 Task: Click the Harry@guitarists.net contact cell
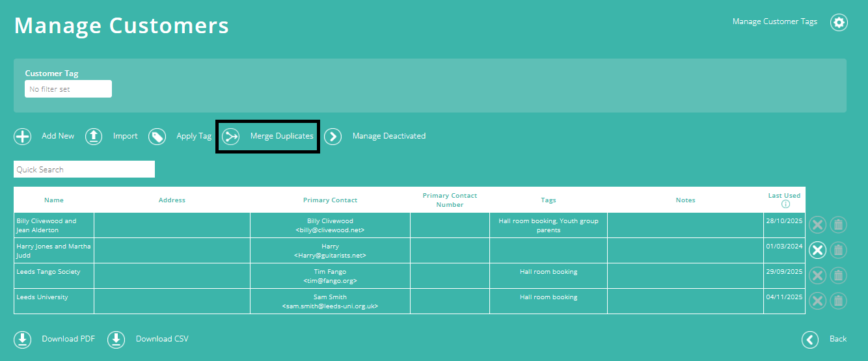(x=330, y=250)
